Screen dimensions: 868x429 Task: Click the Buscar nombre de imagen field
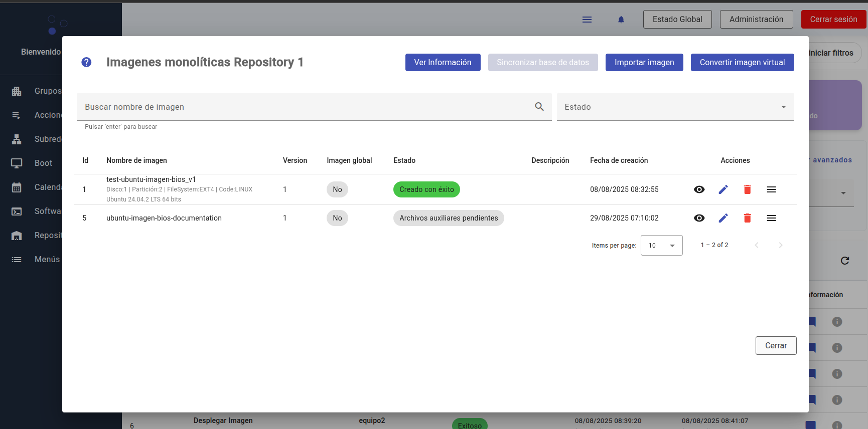tap(306, 107)
